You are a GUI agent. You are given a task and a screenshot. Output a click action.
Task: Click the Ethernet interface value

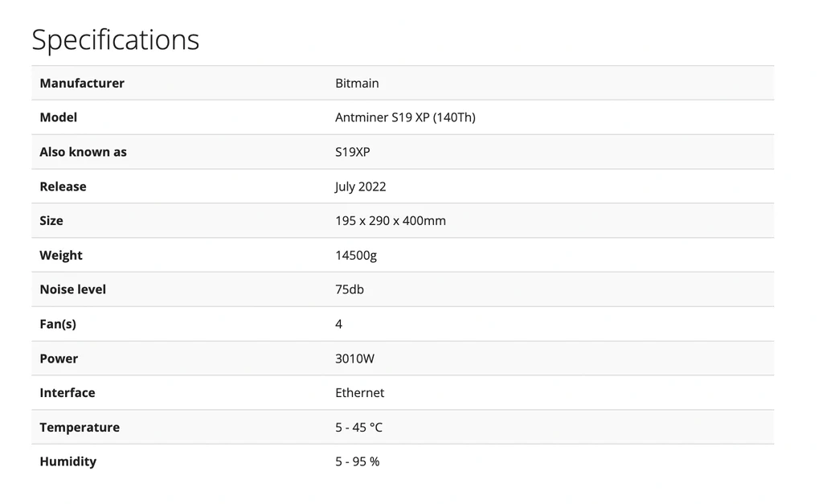pos(359,393)
